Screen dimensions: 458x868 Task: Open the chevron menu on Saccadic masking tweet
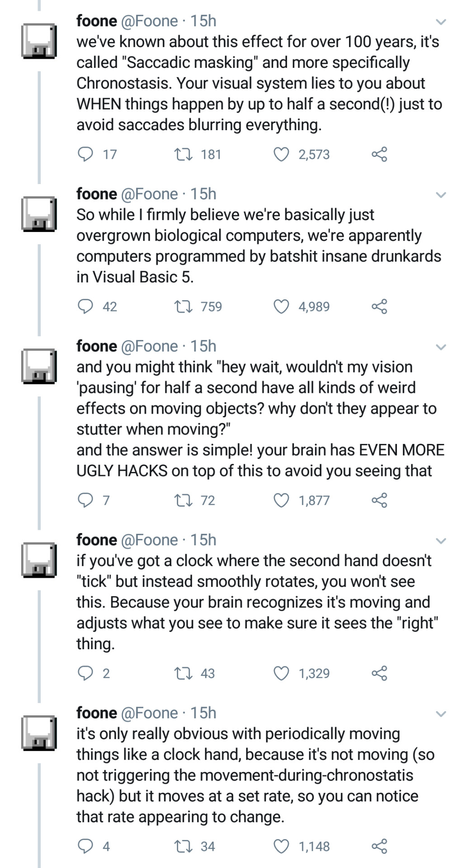441,22
